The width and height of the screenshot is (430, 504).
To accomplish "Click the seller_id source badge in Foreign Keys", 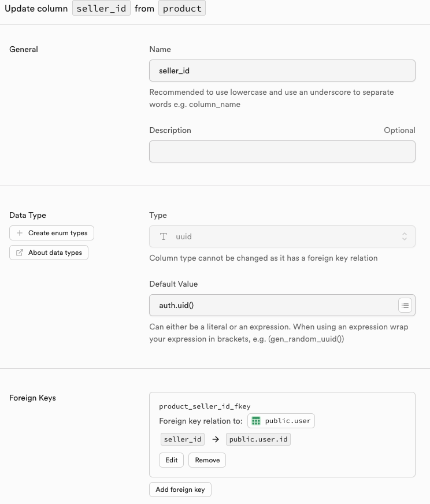I will pos(183,439).
